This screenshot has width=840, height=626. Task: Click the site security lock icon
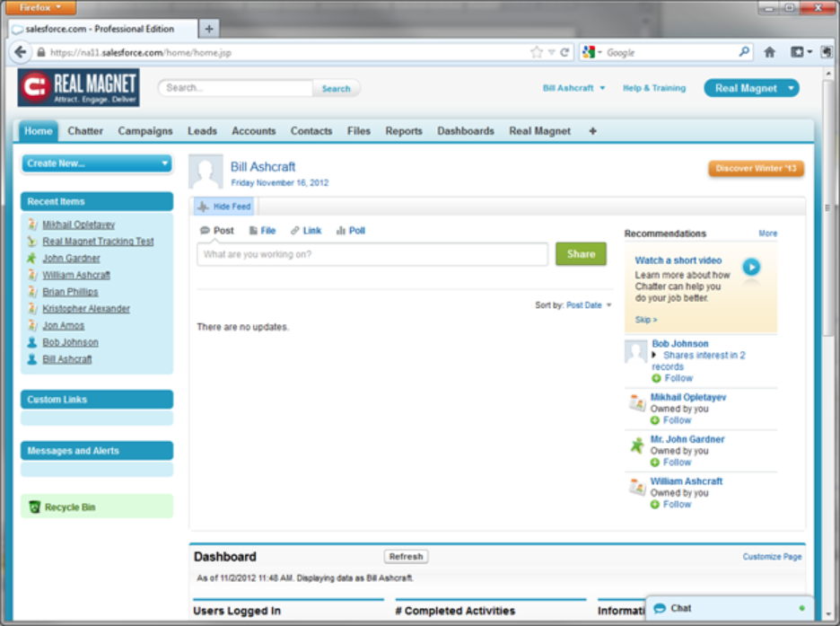(x=40, y=52)
